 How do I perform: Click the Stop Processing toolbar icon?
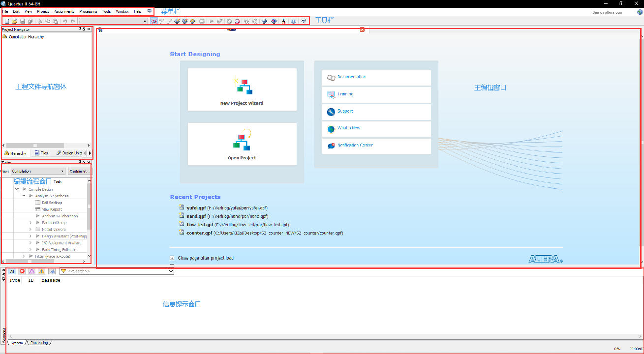click(202, 21)
